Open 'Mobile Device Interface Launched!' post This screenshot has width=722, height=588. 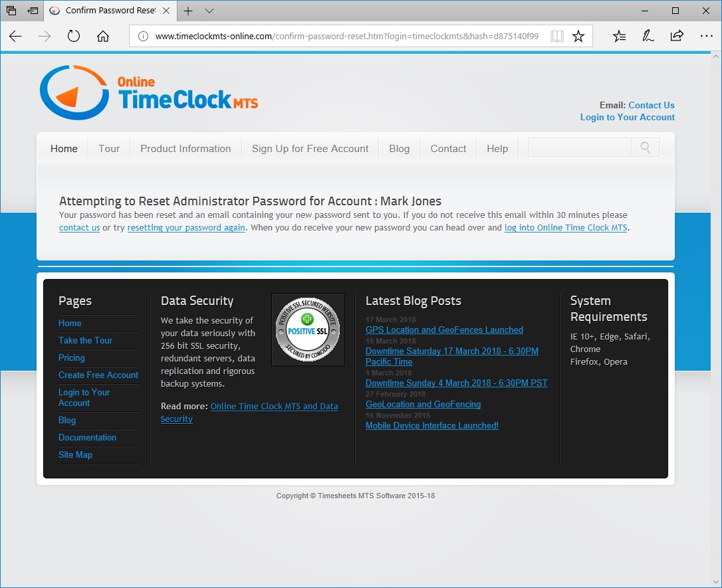click(x=431, y=426)
